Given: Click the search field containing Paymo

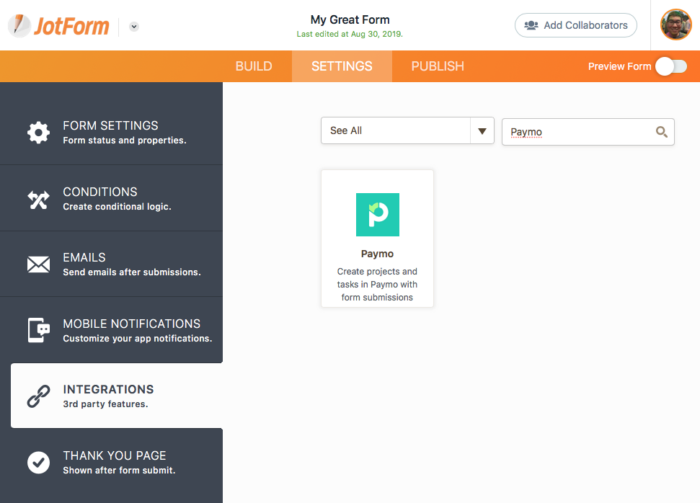Looking at the screenshot, I should [588, 132].
